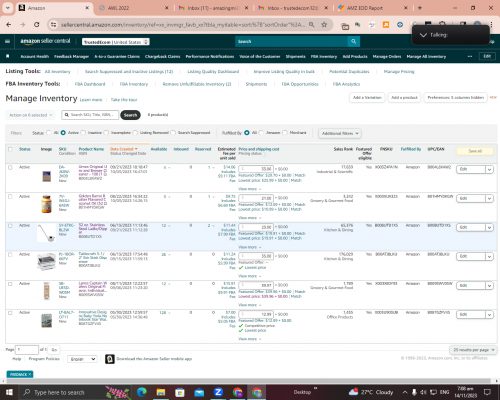Select the Search Suppressed radio button

[173, 133]
